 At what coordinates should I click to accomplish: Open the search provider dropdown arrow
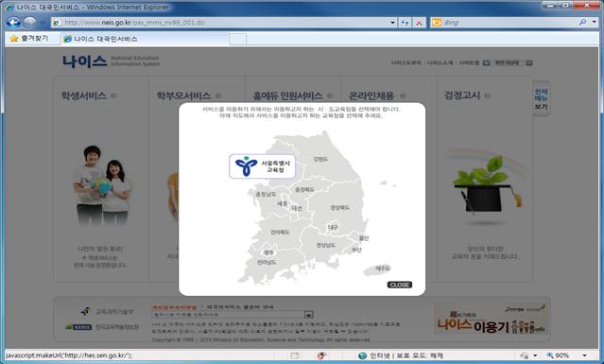pos(594,23)
